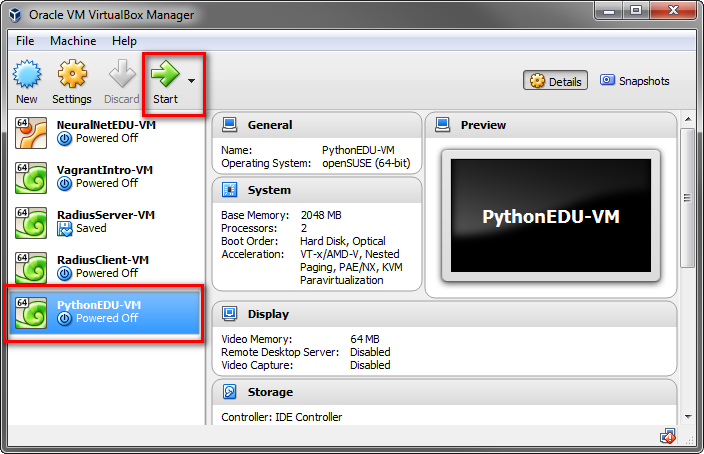Click the VagrantIntro-VM openSUSE icon
The image size is (704, 454).
click(x=31, y=178)
